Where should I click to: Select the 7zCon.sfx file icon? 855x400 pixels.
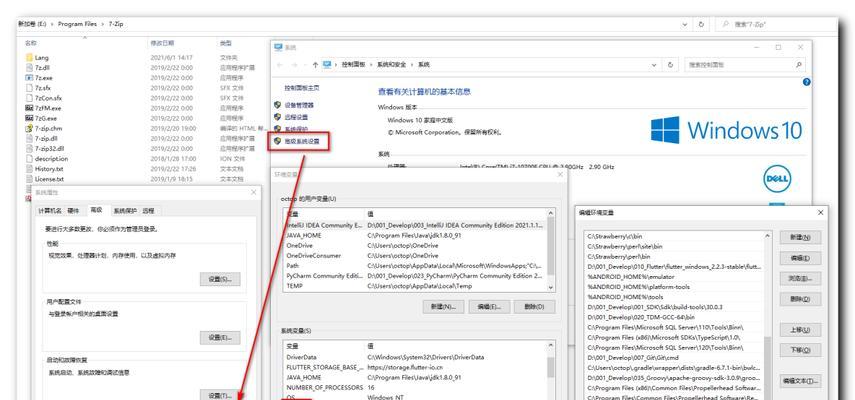click(29, 98)
